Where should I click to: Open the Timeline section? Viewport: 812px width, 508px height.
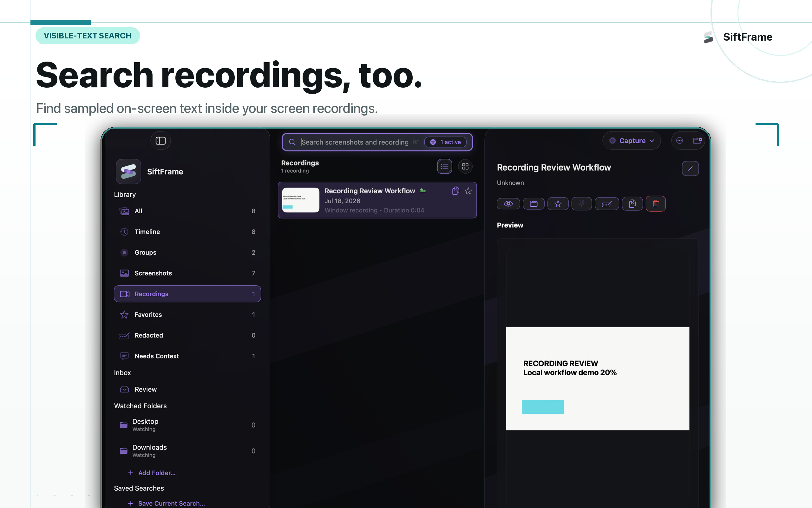click(x=187, y=232)
